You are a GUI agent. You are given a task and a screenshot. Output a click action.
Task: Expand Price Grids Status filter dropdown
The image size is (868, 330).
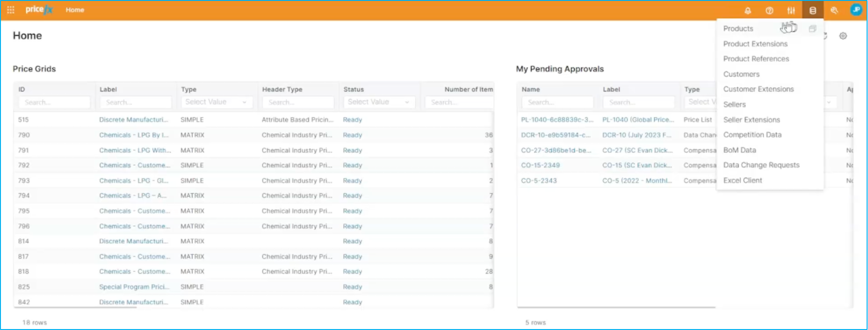[x=379, y=102]
